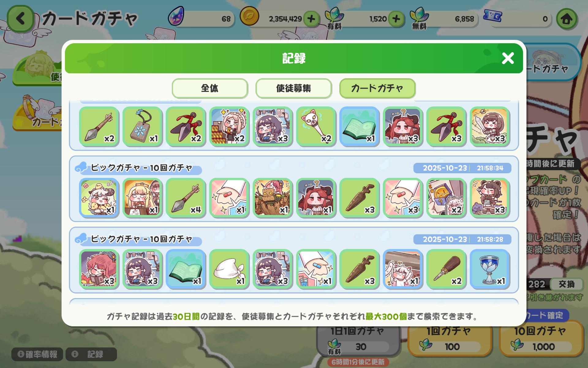Open the home screen via house icon

(x=566, y=19)
